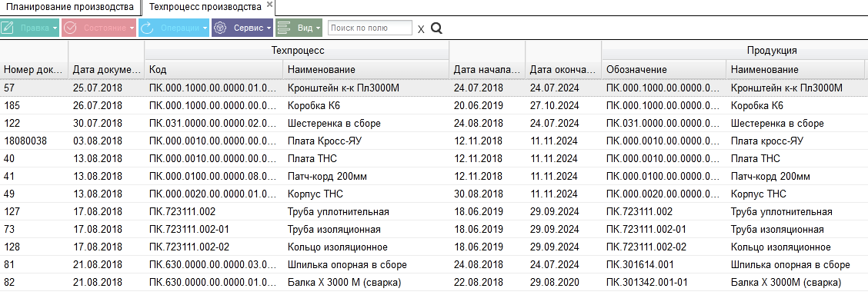Click the Техпроцесс group header
Image resolution: width=868 pixels, height=295 pixels.
pyautogui.click(x=297, y=50)
